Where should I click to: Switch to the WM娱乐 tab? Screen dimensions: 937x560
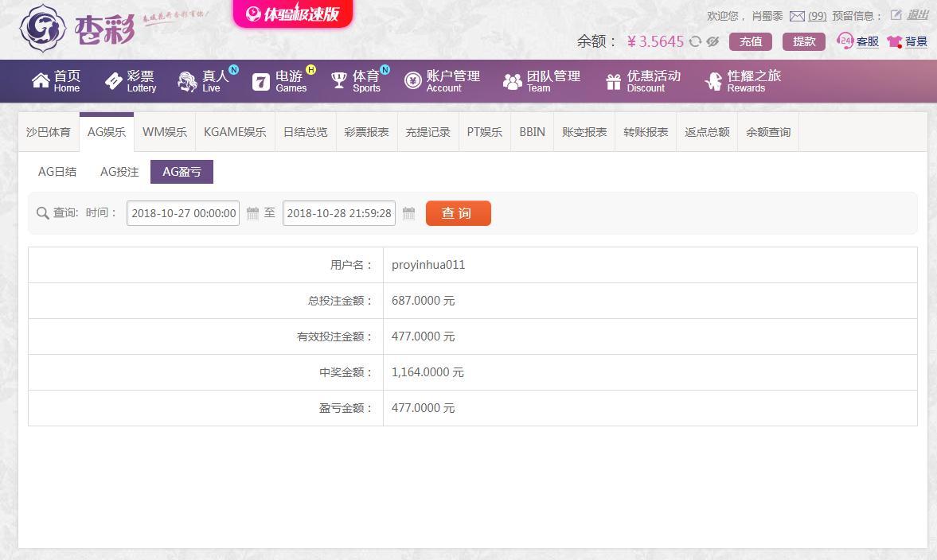pos(164,132)
